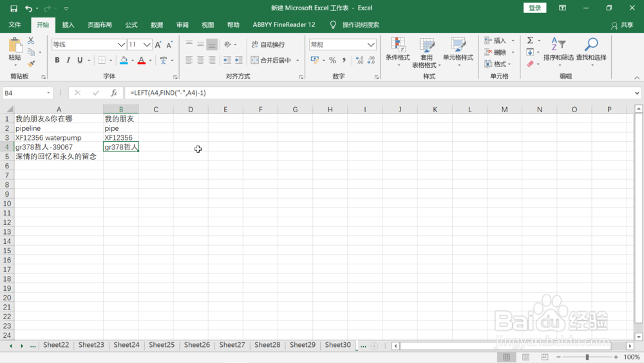Increase the font size
The height and width of the screenshot is (363, 644).
pyautogui.click(x=158, y=44)
